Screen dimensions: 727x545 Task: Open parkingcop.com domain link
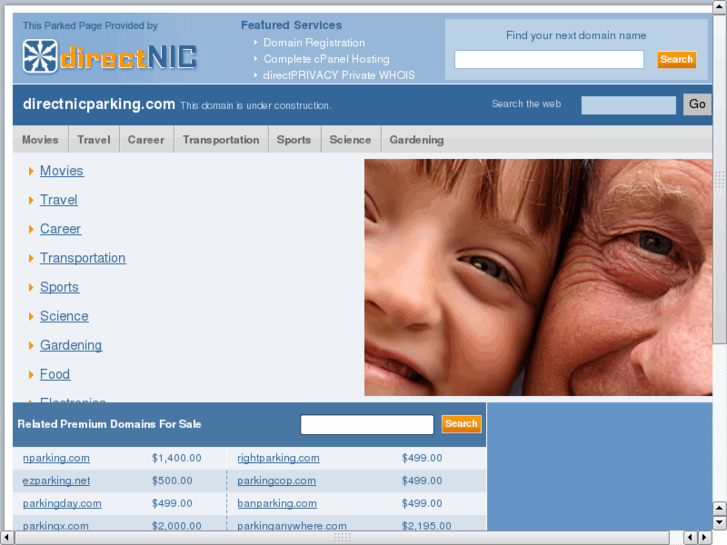tap(276, 481)
